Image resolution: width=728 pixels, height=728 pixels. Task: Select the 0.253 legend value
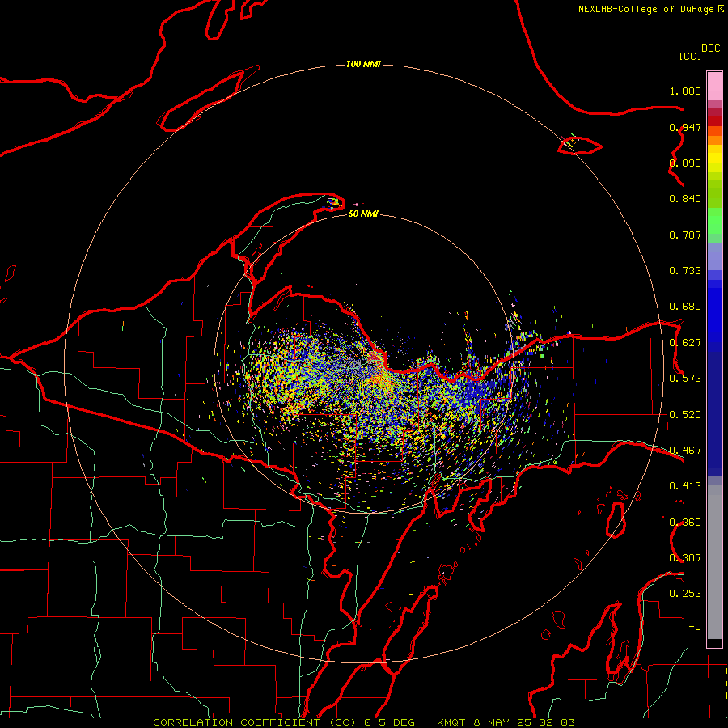[x=685, y=594]
